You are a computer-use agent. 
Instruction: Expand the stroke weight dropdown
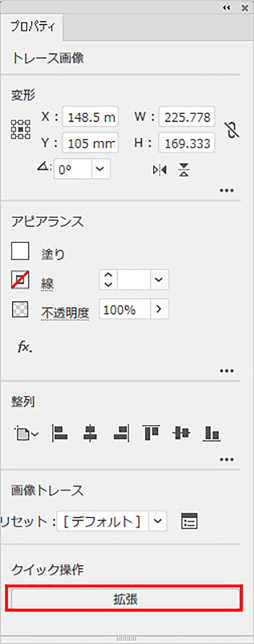point(159,280)
